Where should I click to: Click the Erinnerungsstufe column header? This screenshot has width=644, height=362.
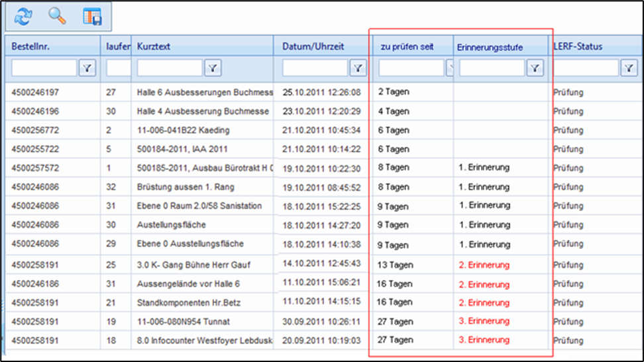(x=490, y=47)
